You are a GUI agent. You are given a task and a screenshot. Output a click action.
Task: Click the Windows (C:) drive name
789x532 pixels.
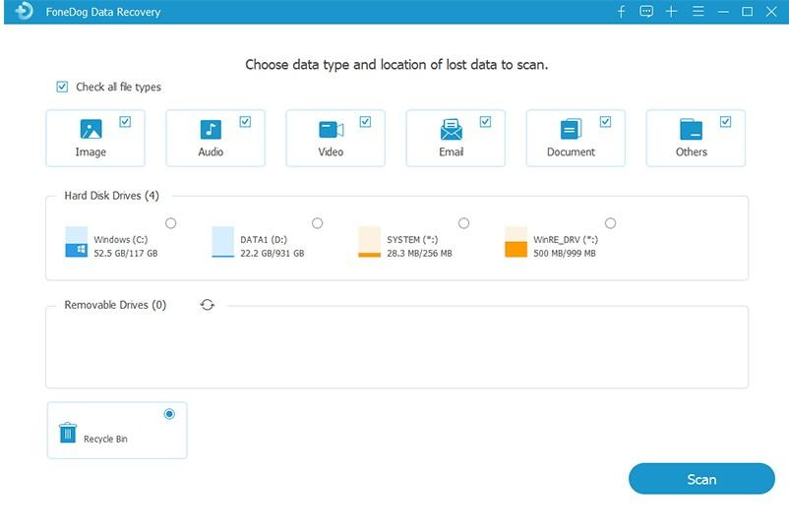(x=121, y=240)
